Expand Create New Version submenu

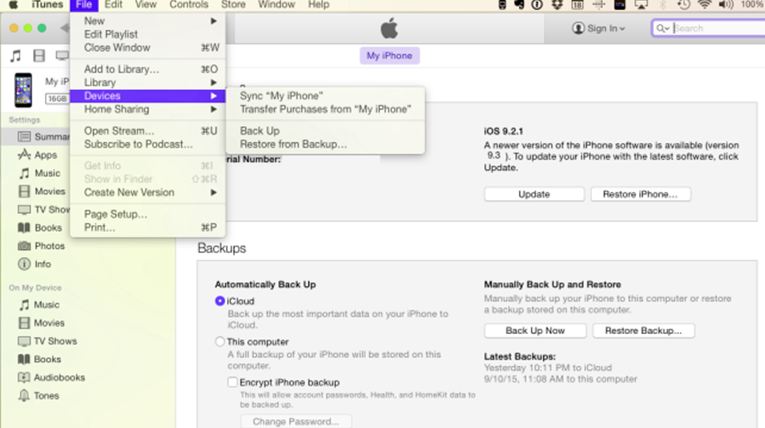(x=148, y=192)
